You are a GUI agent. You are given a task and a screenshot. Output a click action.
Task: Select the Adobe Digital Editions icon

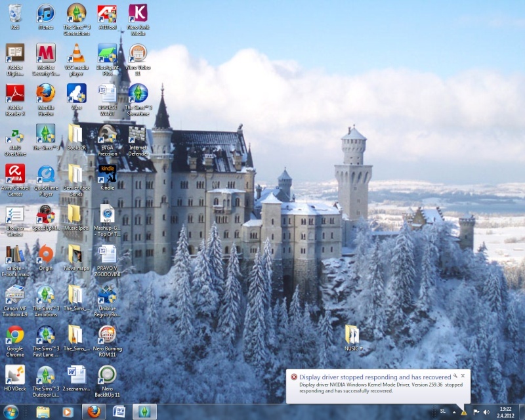(x=14, y=60)
